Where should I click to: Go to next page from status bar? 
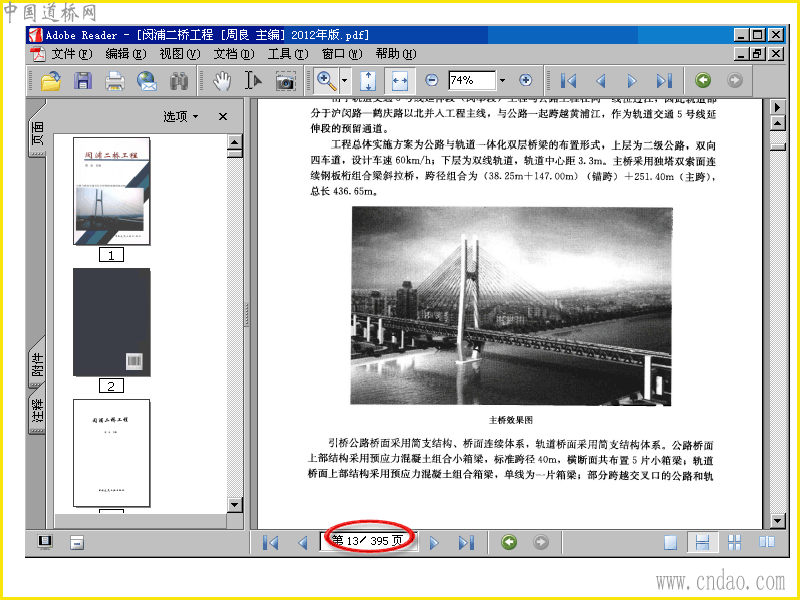click(x=434, y=542)
